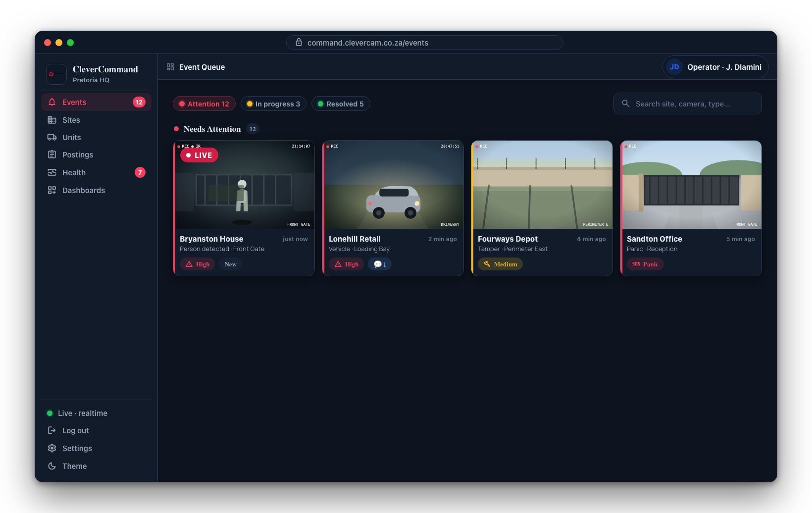Screen dimensions: 812x513
Task: Click Person detected · Front Gate text
Action: tap(222, 249)
